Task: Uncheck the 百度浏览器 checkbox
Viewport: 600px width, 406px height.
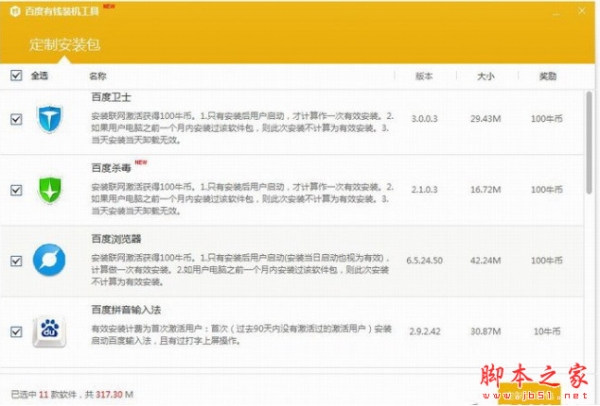Action: coord(16,261)
